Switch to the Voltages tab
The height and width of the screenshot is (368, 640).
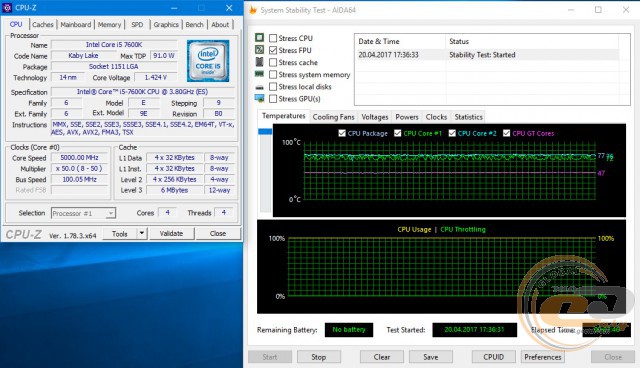coord(375,117)
